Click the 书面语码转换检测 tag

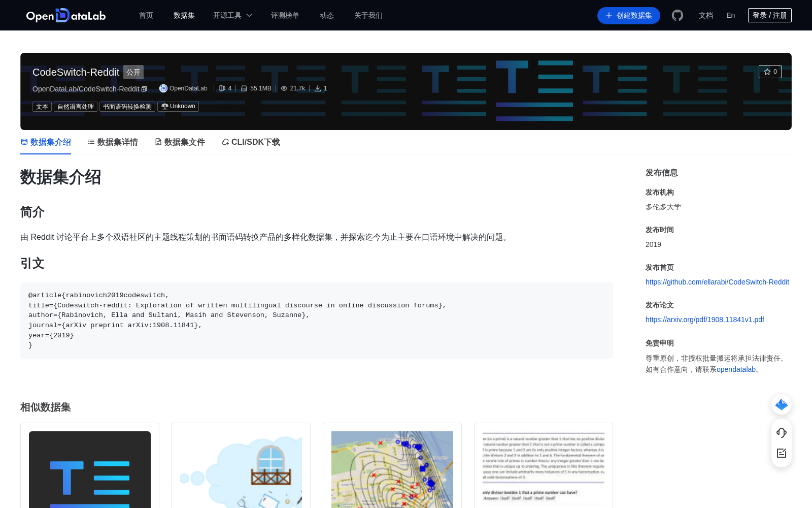127,107
